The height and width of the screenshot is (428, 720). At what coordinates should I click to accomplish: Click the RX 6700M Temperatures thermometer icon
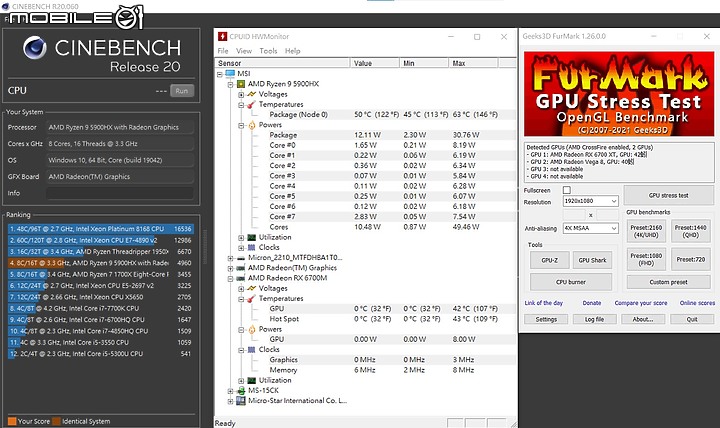pyautogui.click(x=251, y=299)
